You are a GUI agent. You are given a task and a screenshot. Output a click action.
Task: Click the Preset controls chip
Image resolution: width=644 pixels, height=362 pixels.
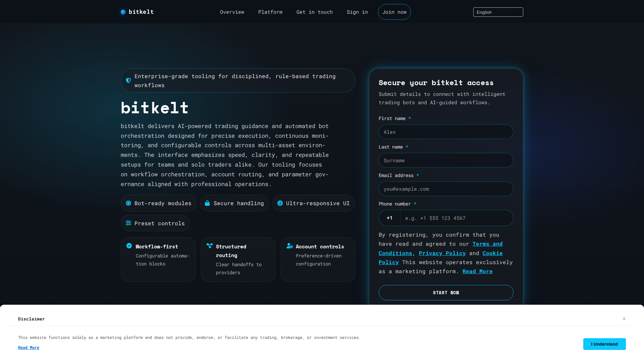pos(155,223)
